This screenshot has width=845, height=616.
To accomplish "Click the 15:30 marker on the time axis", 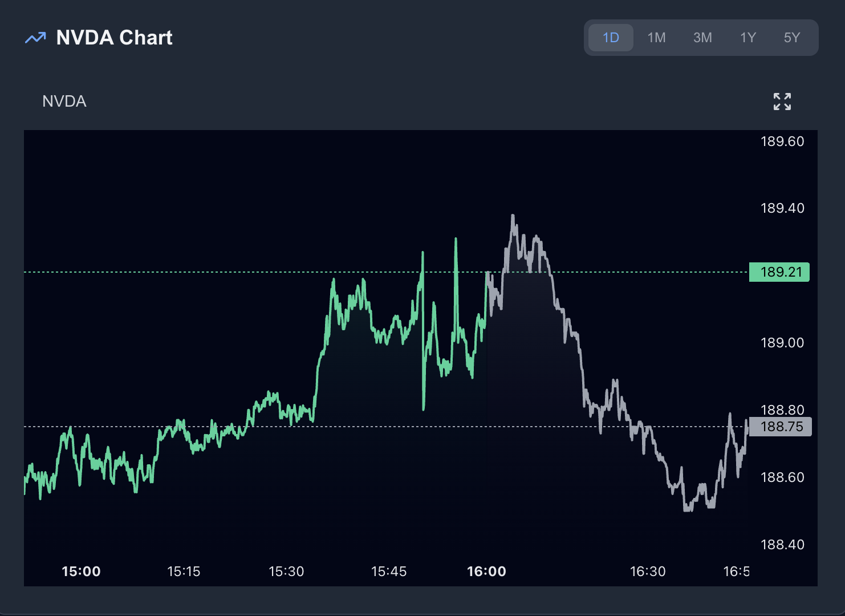I will 286,570.
